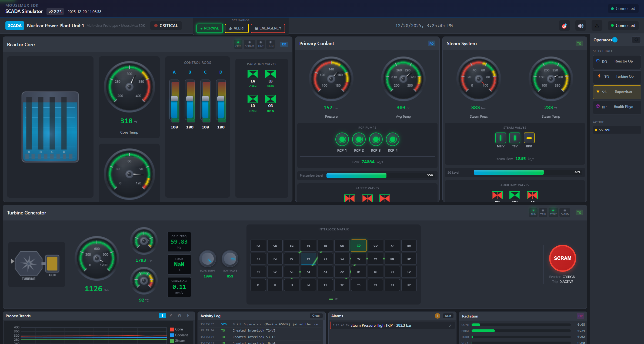ACK the active alarms
644x344 pixels.
pos(448,316)
